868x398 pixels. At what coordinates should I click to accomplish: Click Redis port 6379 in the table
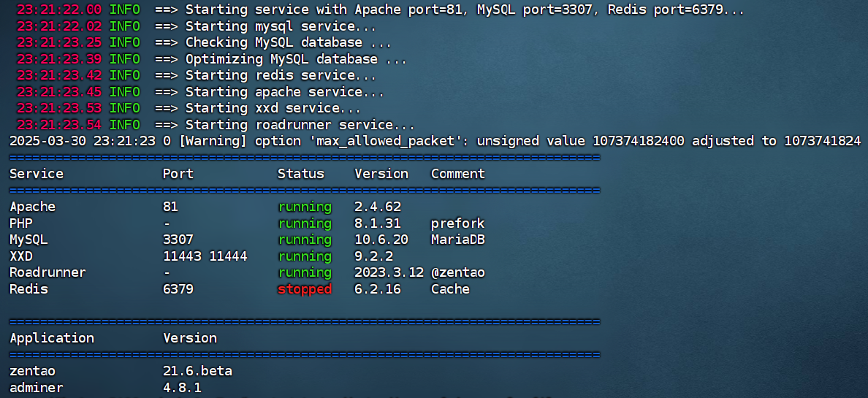pos(178,289)
